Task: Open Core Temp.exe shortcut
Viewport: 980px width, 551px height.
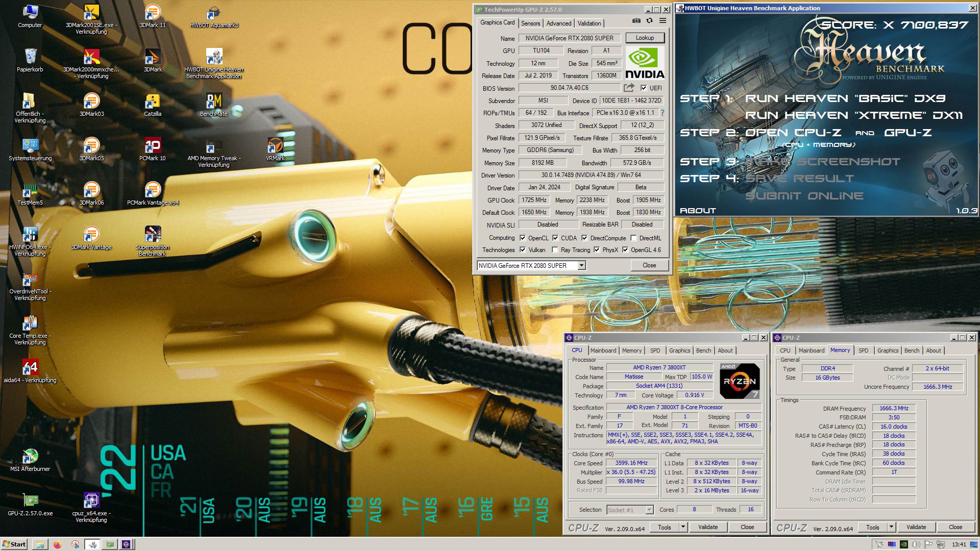Action: 30,330
